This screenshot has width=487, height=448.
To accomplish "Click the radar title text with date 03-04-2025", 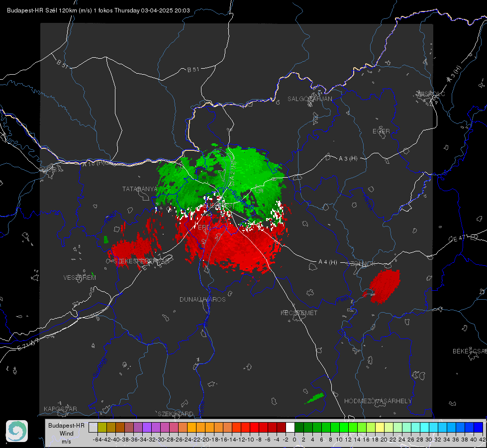I will pyautogui.click(x=98, y=10).
